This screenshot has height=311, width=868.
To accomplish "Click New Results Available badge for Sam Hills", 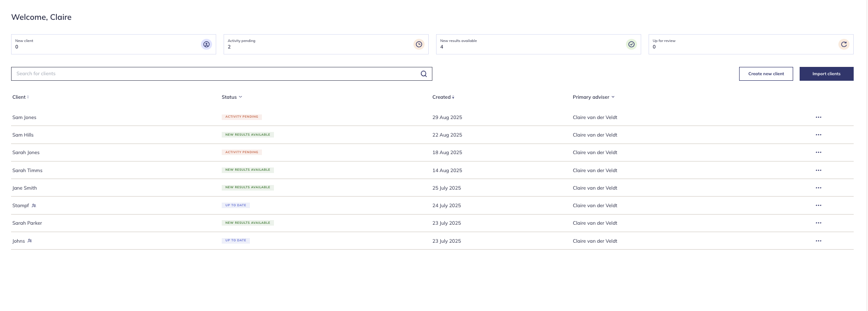I will 248,135.
